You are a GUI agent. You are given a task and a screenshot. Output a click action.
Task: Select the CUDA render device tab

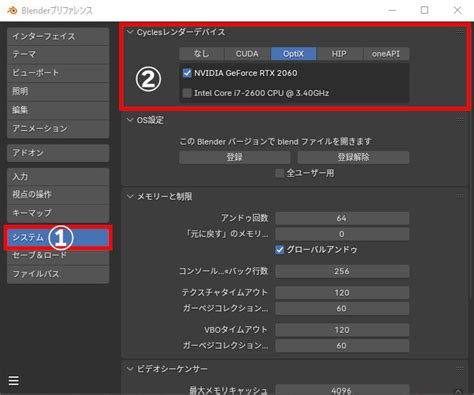pos(247,54)
